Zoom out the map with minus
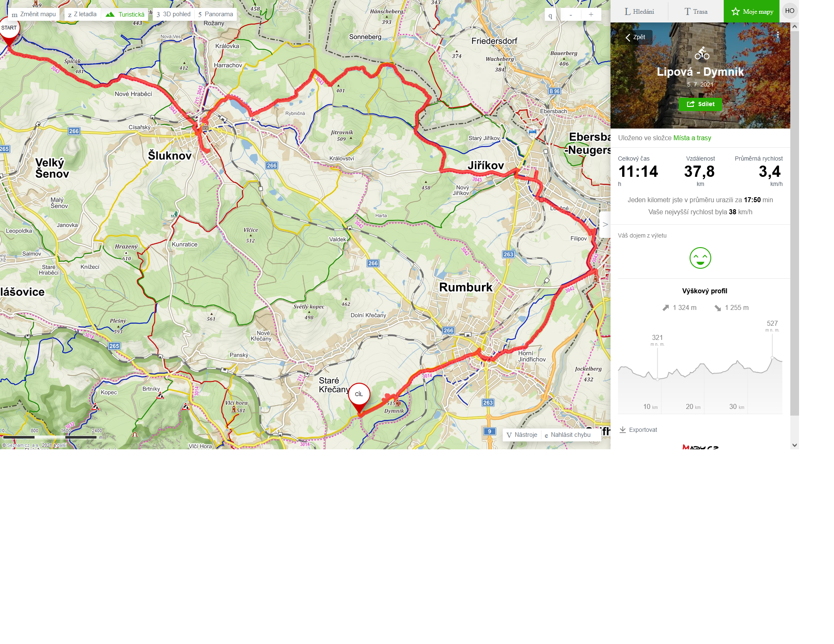834x644 pixels. coord(571,15)
